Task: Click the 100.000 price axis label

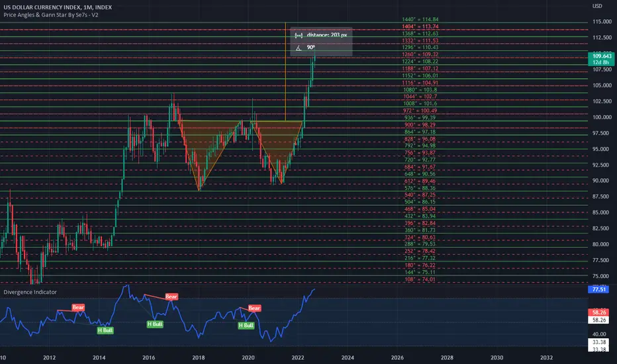Action: point(602,117)
